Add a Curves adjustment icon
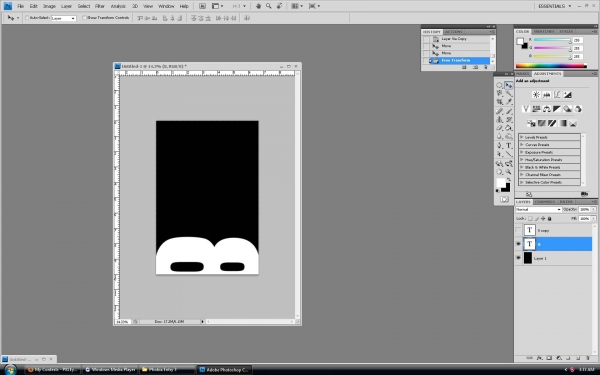This screenshot has height=375, width=600. pyautogui.click(x=557, y=95)
